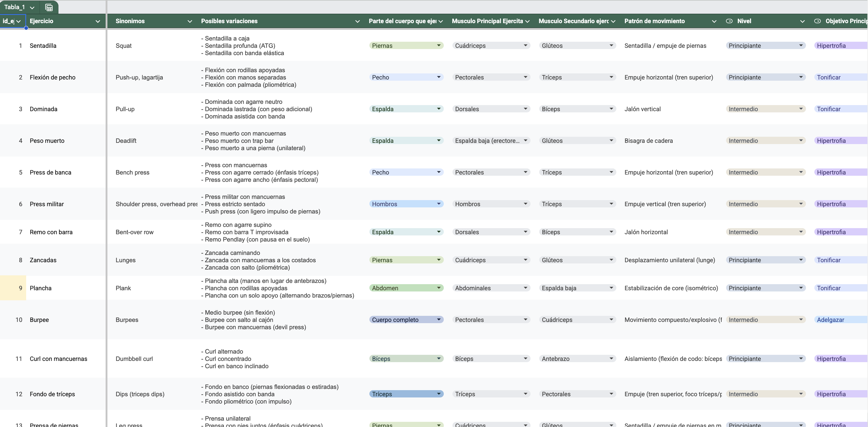Click the Musculo Principal Ejercitado header
Viewport: 868px width, 427px height.
[x=487, y=21]
